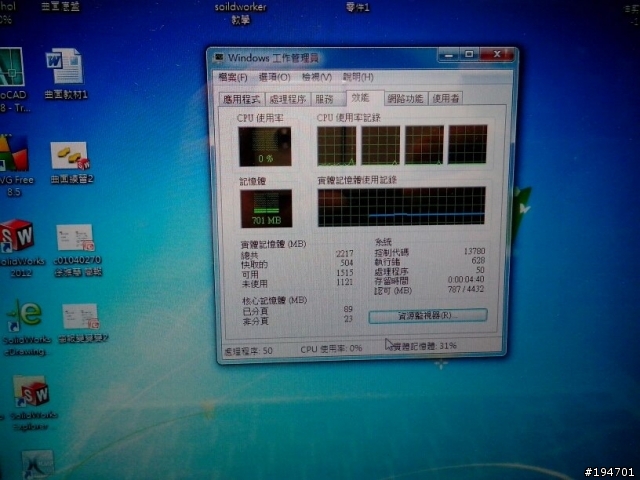This screenshot has height=480, width=640.
Task: Click the fourth CPU history graph
Action: (468, 144)
